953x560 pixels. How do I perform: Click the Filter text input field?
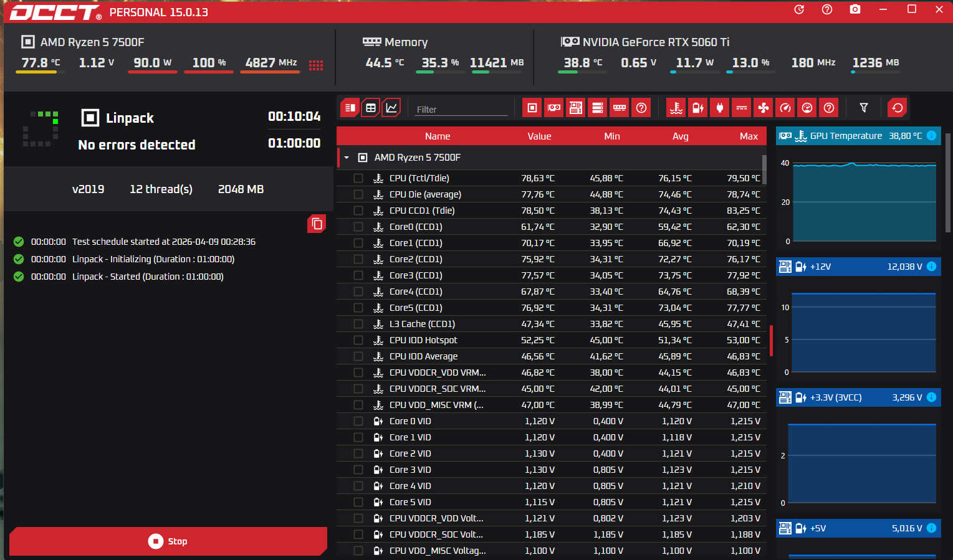point(461,109)
